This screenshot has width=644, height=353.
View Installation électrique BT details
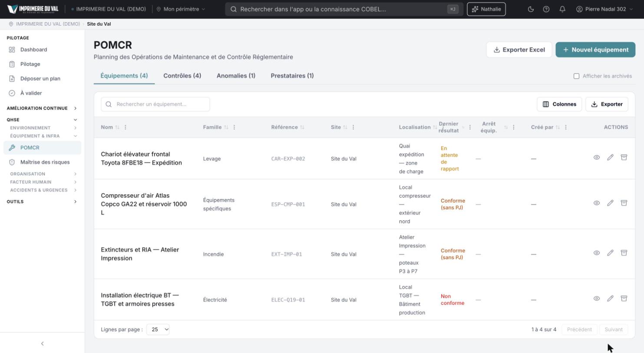tap(597, 299)
